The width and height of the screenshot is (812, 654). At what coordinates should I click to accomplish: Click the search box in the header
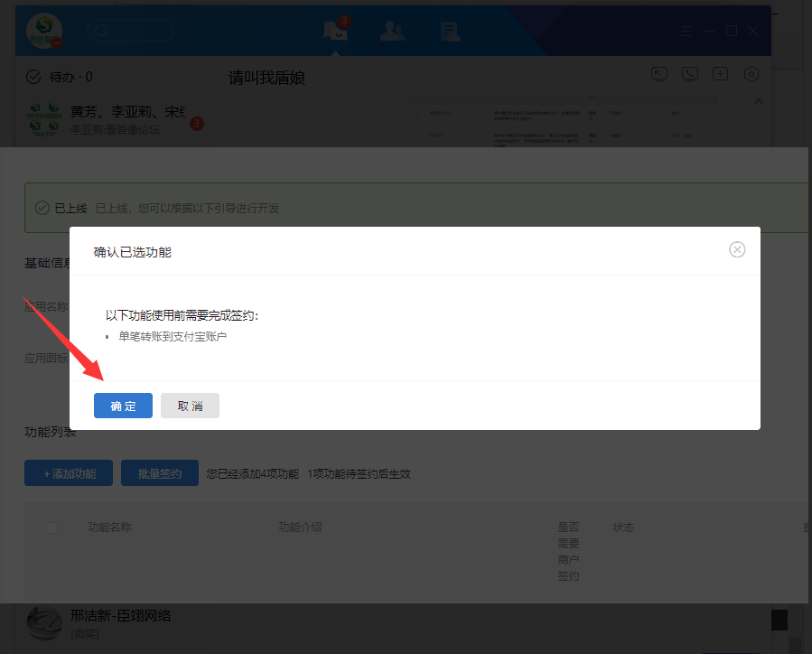(x=130, y=31)
